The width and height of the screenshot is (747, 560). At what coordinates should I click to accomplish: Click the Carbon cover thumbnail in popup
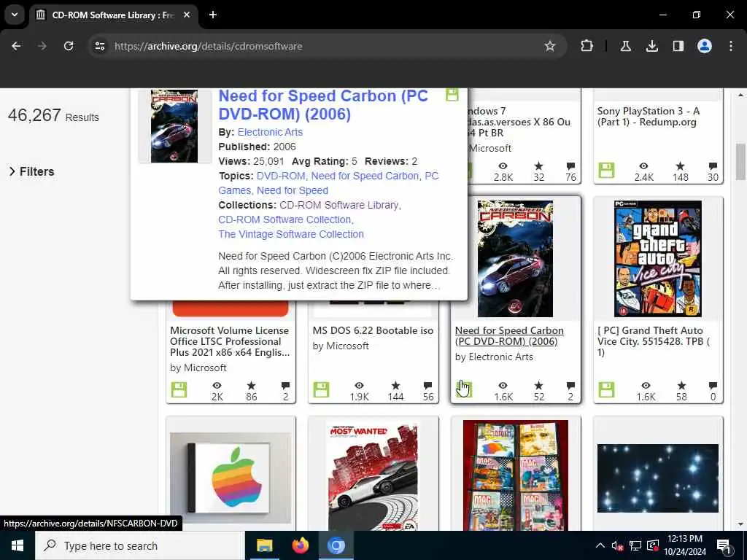[x=174, y=125]
